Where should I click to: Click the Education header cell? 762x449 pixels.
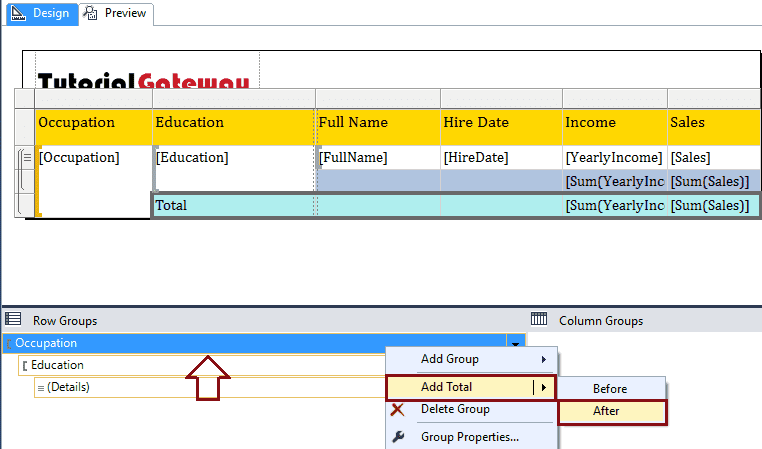coord(234,127)
